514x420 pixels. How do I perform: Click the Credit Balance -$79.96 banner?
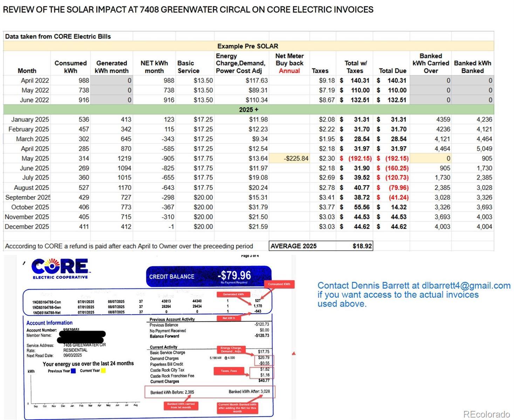pyautogui.click(x=209, y=276)
